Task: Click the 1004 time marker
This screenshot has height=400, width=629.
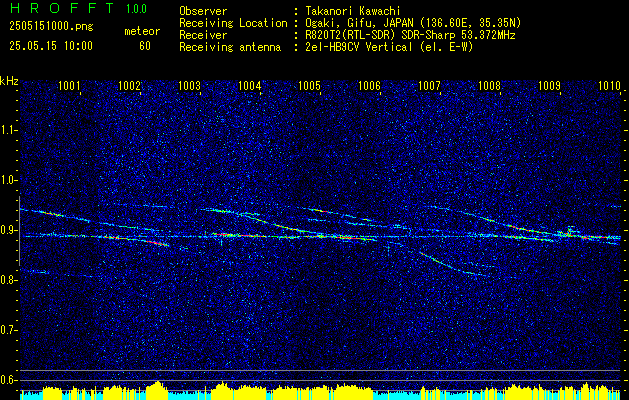Action: coord(250,85)
